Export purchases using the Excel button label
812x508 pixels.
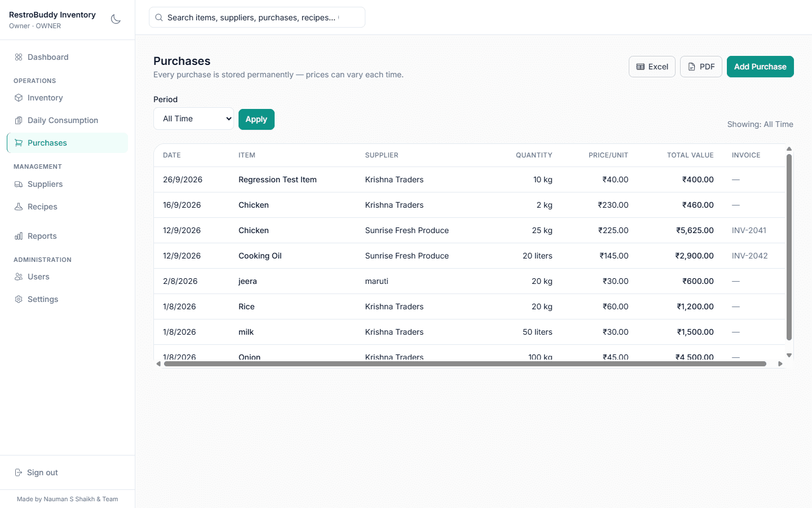coord(658,67)
